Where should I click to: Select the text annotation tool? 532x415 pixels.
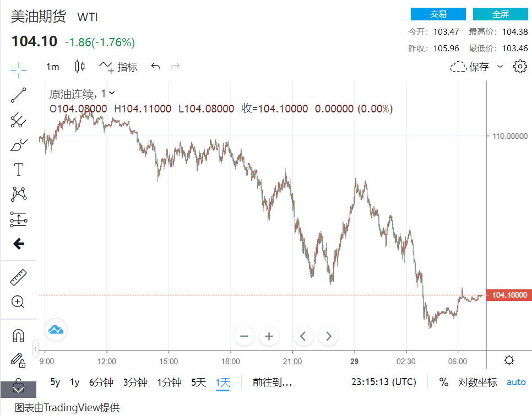click(x=18, y=170)
